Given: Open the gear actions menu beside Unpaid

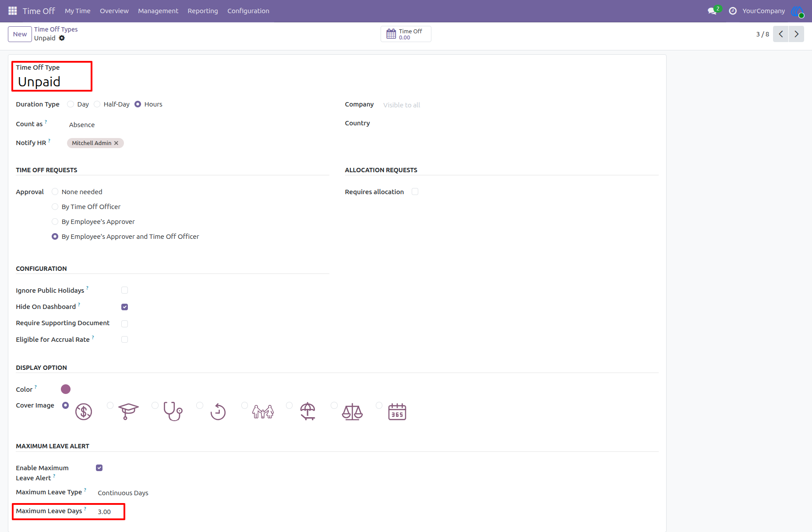Looking at the screenshot, I should [62, 38].
